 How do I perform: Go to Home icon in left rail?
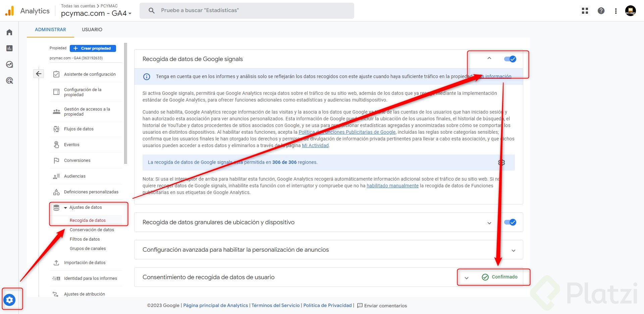click(9, 32)
